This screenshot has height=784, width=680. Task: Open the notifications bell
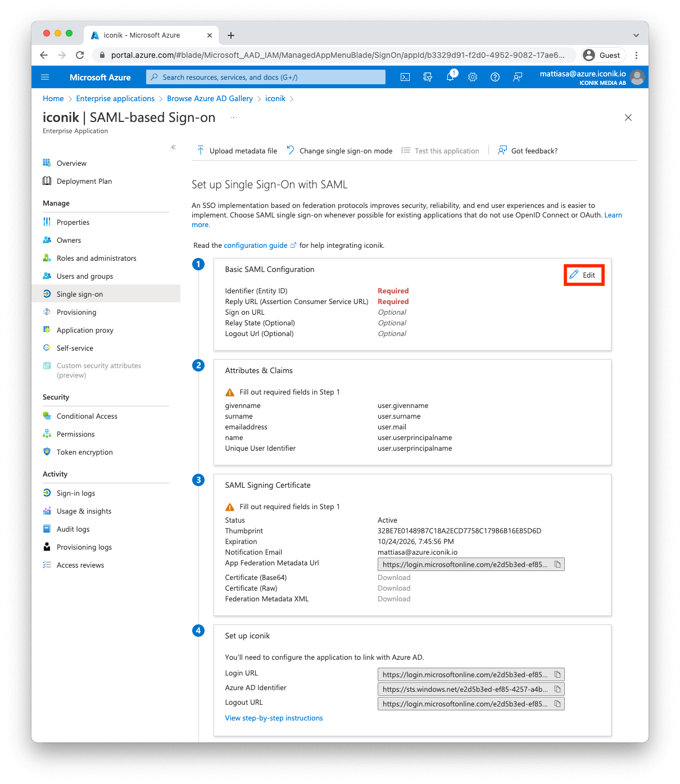click(x=450, y=77)
